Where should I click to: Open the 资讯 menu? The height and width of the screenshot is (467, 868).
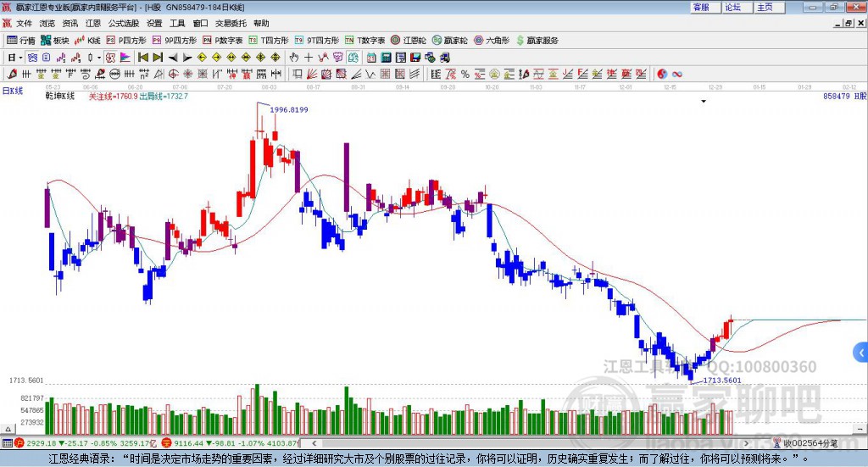point(70,23)
